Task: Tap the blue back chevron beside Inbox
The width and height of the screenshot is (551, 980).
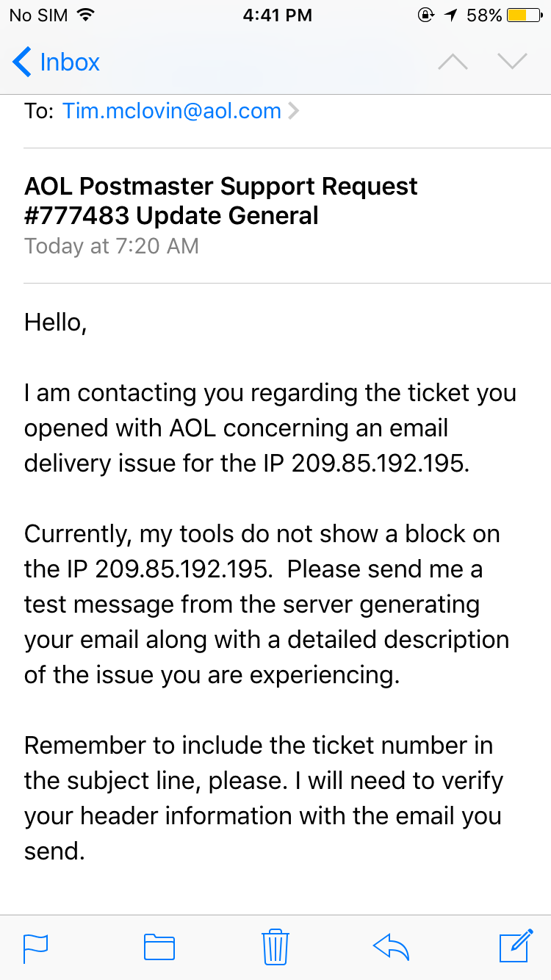Action: [x=22, y=62]
